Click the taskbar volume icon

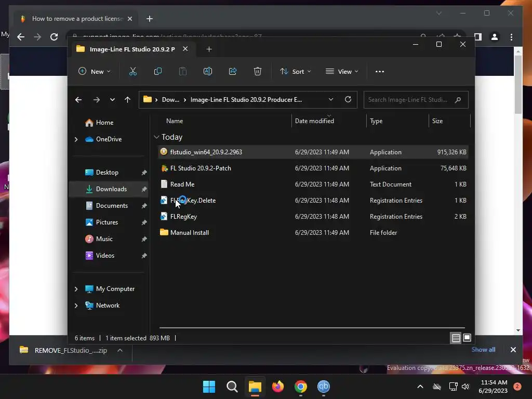pos(465,387)
